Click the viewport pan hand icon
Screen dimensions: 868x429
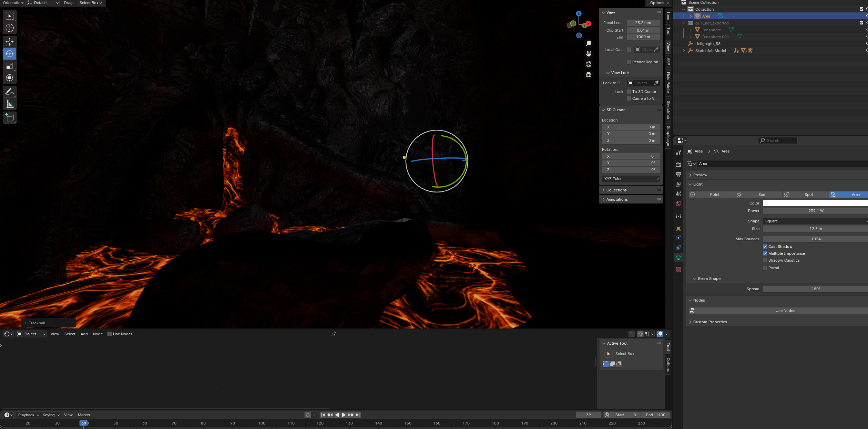tap(589, 54)
